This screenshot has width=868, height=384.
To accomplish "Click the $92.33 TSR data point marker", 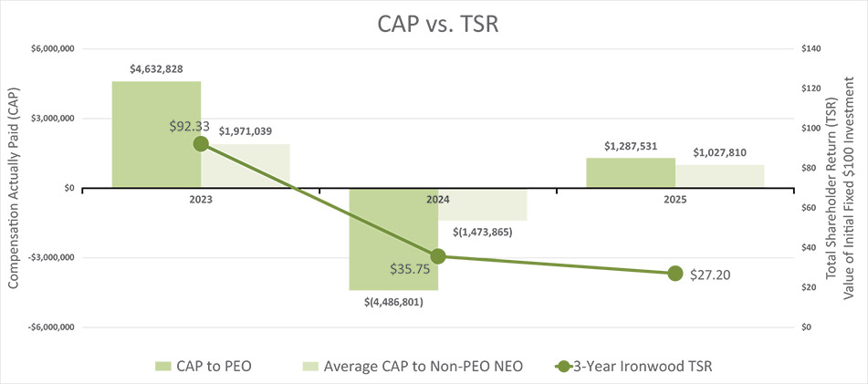I will tap(201, 143).
